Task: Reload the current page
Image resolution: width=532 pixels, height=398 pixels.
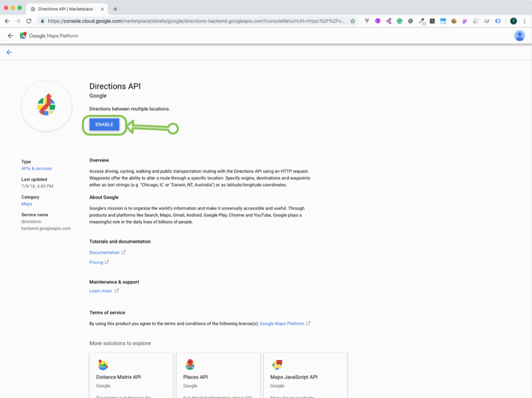Action: click(29, 21)
